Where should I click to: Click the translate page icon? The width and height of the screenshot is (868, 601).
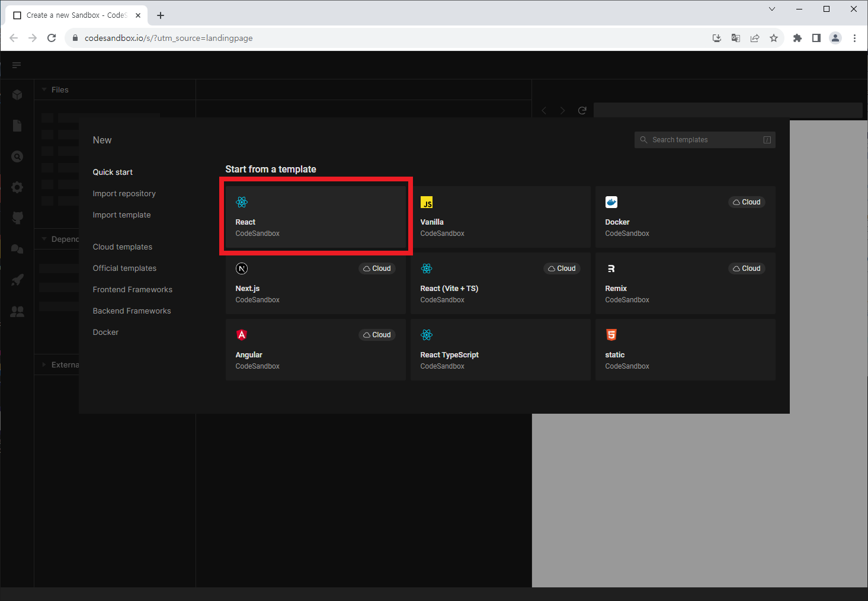(736, 38)
